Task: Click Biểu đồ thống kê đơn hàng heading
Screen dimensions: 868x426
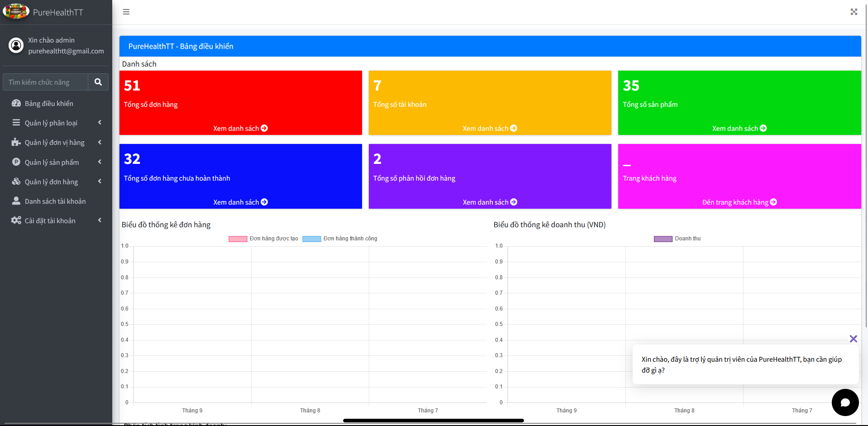Action: click(x=166, y=225)
